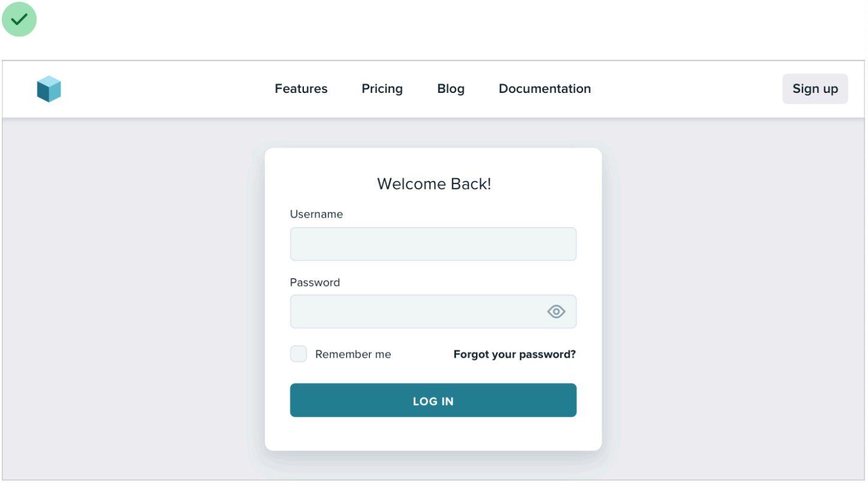Viewport: 868px width, 483px height.
Task: Show password using the eye icon
Action: (x=556, y=312)
